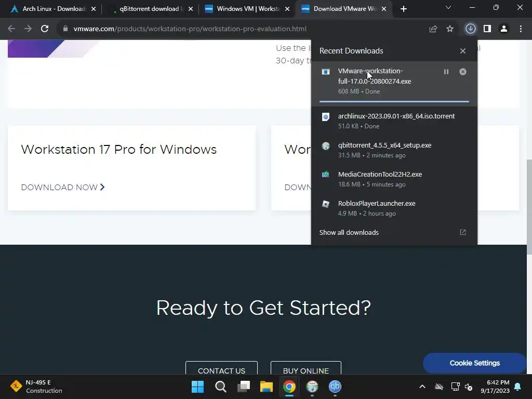532x399 pixels.
Task: Click the archlinux torrent file icon
Action: pos(326,117)
